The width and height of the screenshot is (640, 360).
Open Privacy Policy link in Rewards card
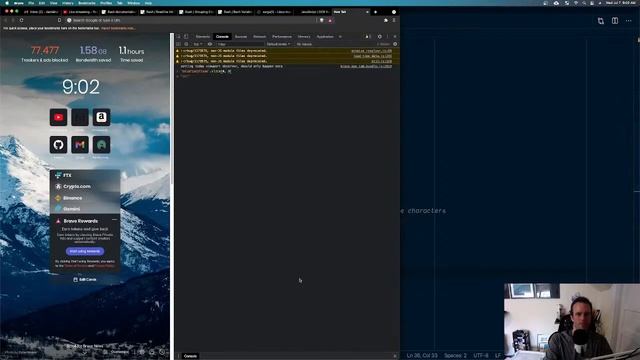(104, 266)
